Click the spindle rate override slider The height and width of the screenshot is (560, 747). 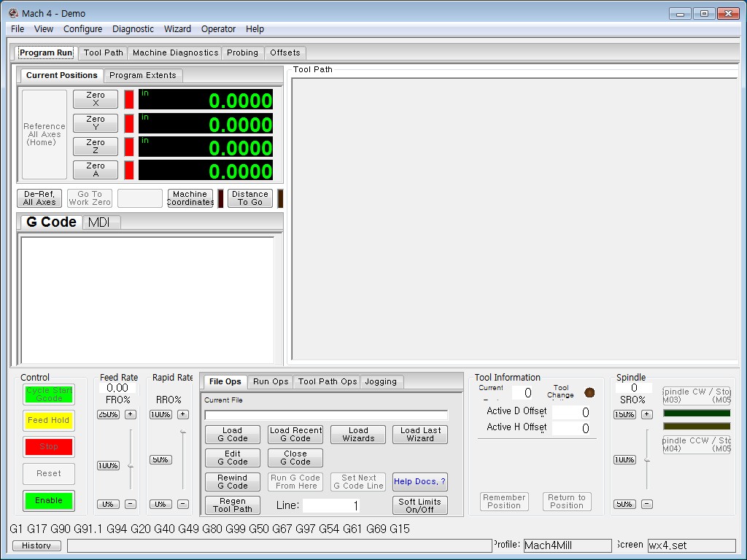[646, 459]
